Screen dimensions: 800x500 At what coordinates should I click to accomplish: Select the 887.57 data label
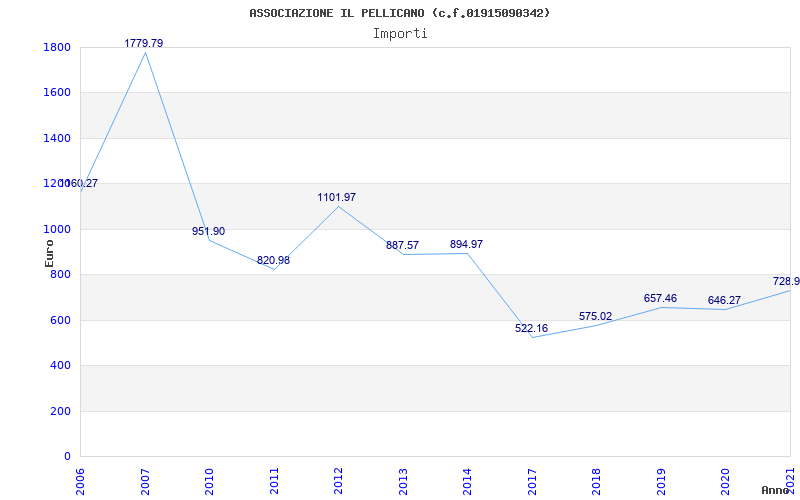click(402, 245)
